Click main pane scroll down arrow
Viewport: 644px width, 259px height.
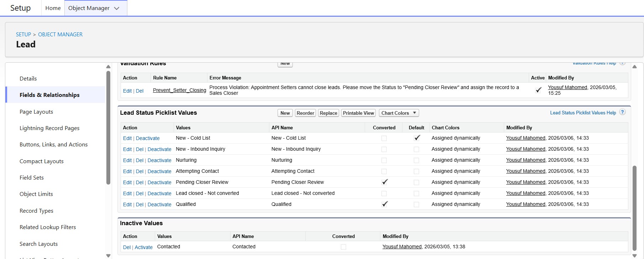634,256
